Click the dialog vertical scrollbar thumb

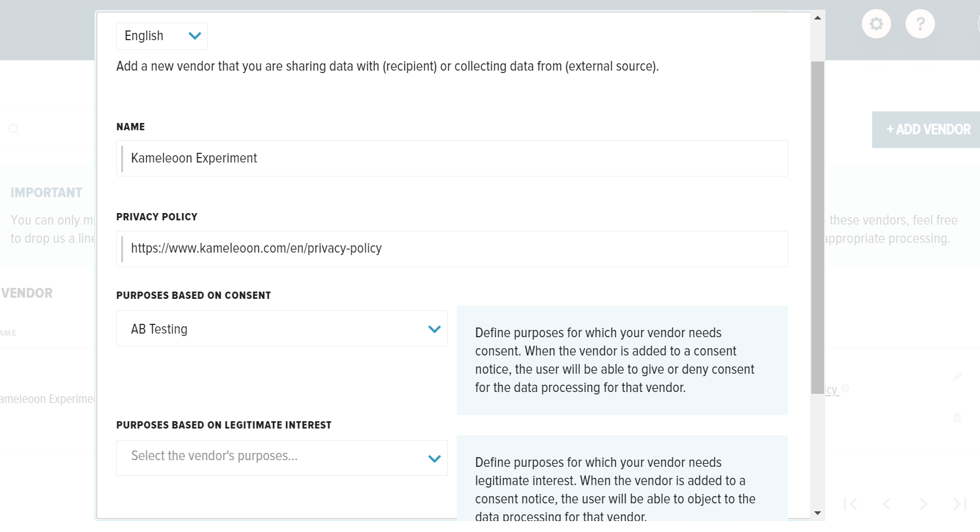click(x=818, y=227)
